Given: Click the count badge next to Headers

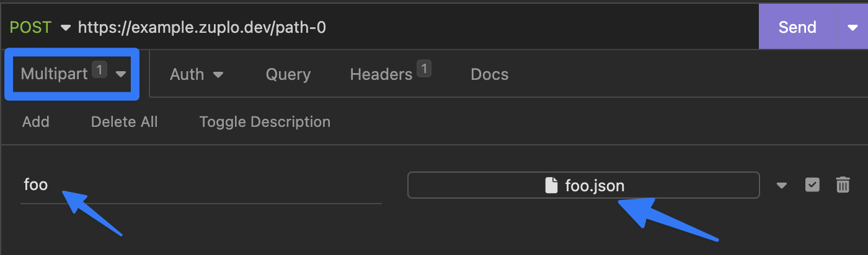Looking at the screenshot, I should (x=424, y=69).
